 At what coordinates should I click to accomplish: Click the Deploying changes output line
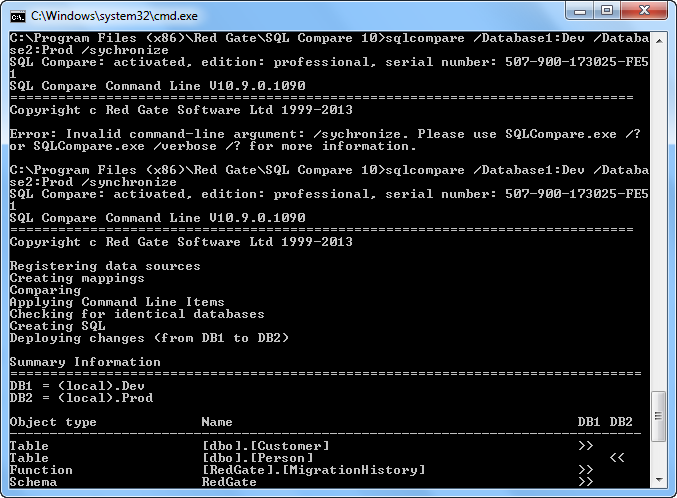coord(149,338)
